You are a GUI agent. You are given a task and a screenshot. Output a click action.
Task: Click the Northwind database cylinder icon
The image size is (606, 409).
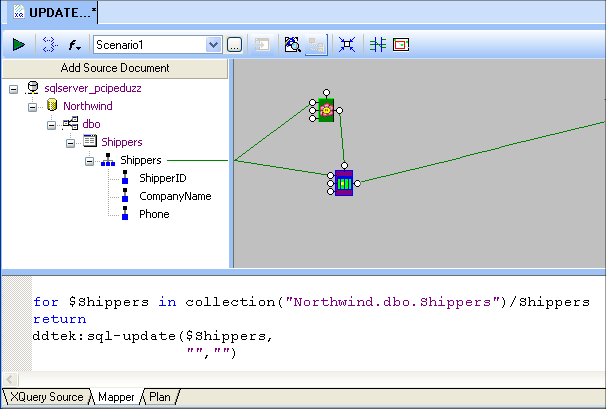(52, 105)
